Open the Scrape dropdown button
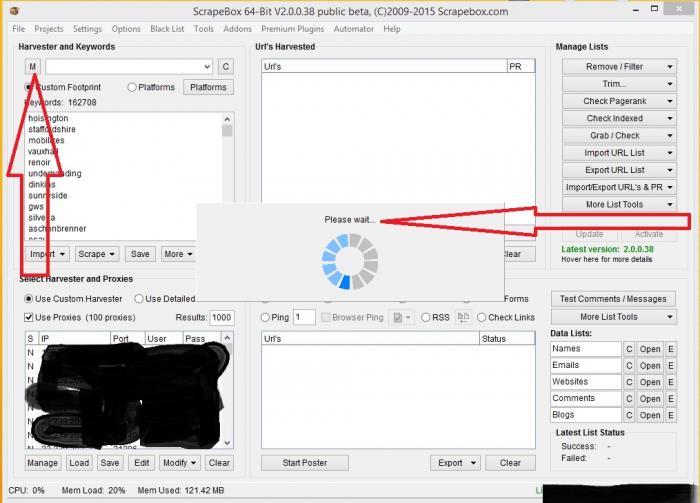This screenshot has width=700, height=503. coord(97,254)
